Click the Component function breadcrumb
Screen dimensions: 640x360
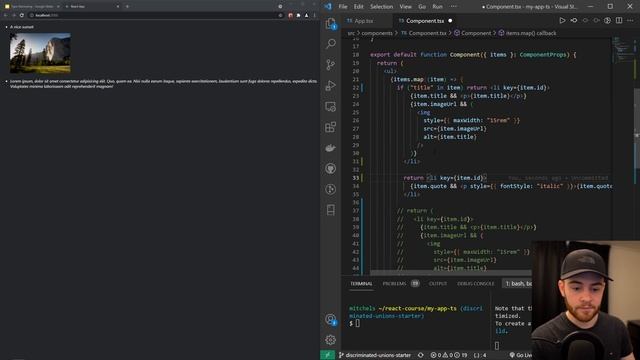(x=472, y=33)
